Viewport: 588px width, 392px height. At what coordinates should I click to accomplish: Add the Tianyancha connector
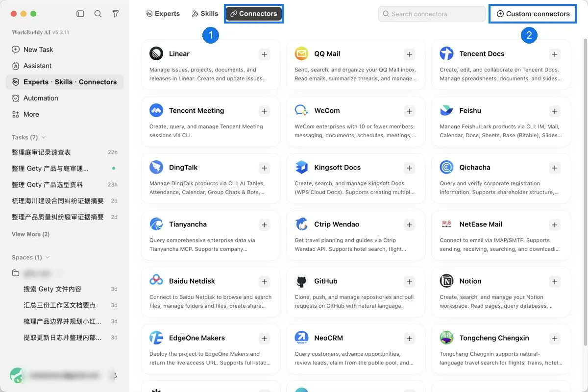pos(265,225)
